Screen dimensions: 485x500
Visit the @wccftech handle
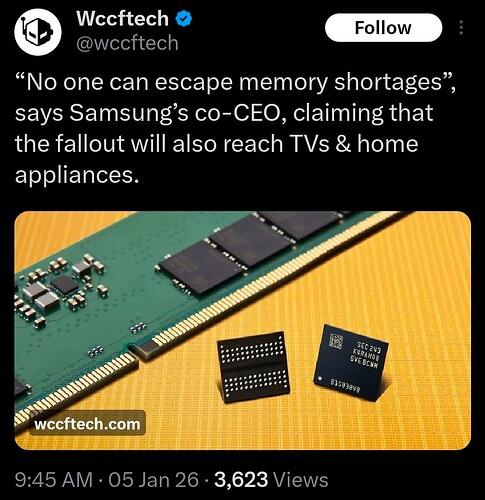pyautogui.click(x=127, y=43)
